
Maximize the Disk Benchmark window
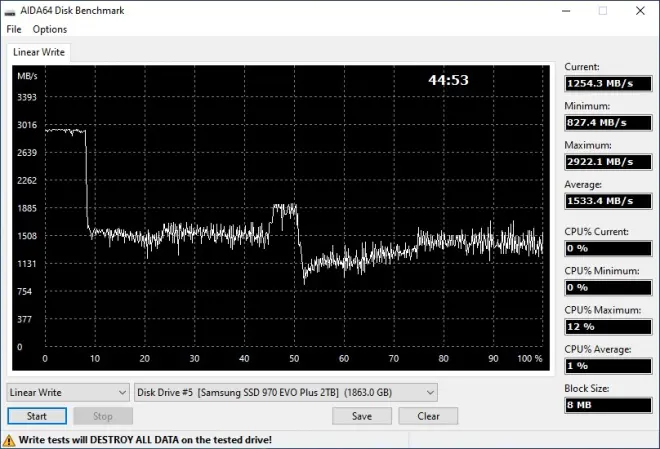pos(602,11)
